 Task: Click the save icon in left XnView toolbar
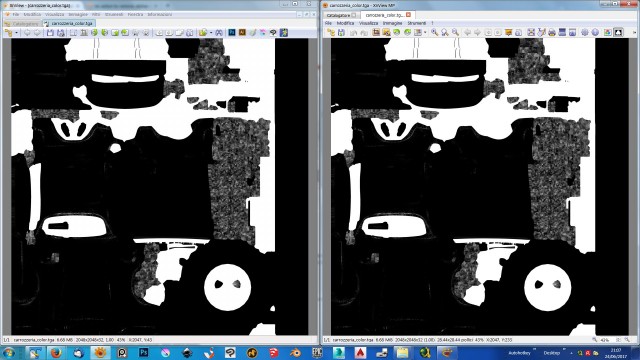tap(50, 32)
